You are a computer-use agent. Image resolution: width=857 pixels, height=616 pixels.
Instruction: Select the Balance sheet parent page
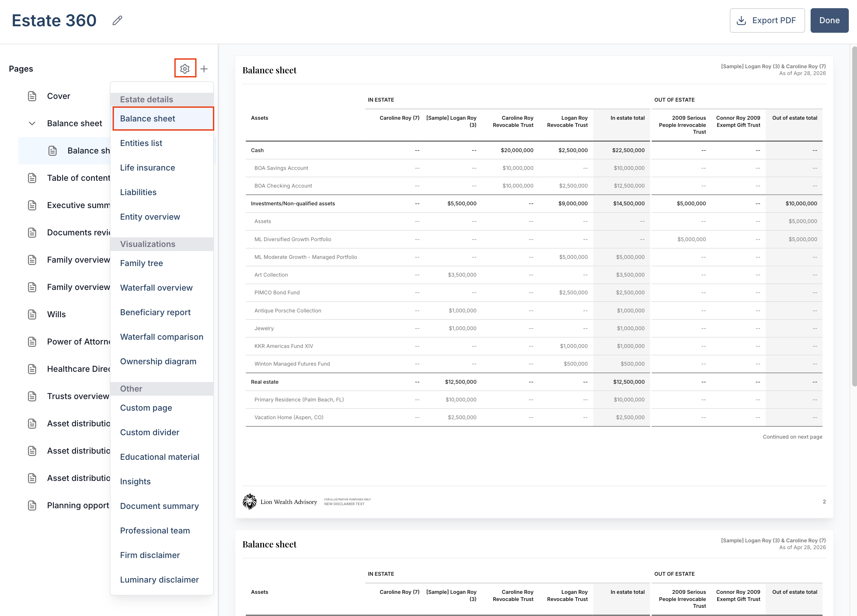(74, 123)
